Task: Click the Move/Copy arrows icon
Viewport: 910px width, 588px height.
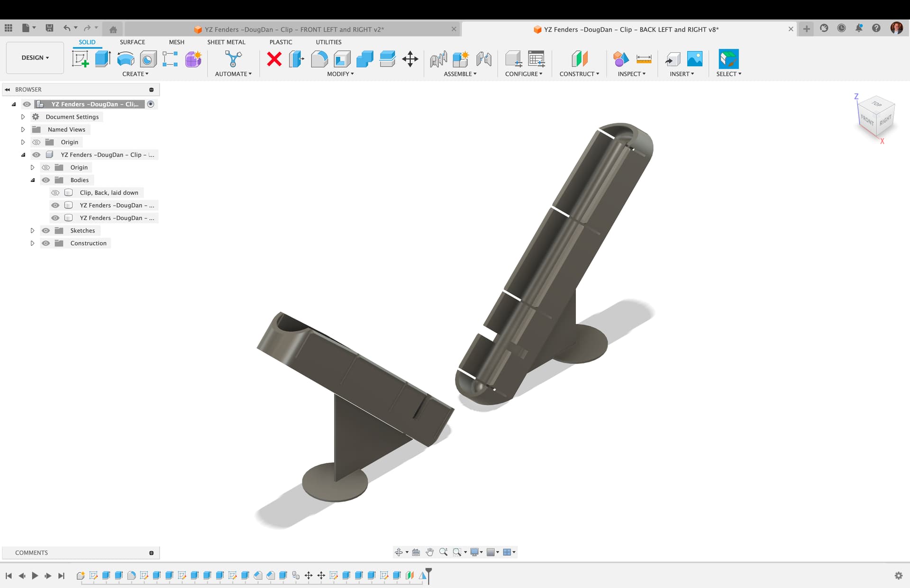Action: coord(410,59)
